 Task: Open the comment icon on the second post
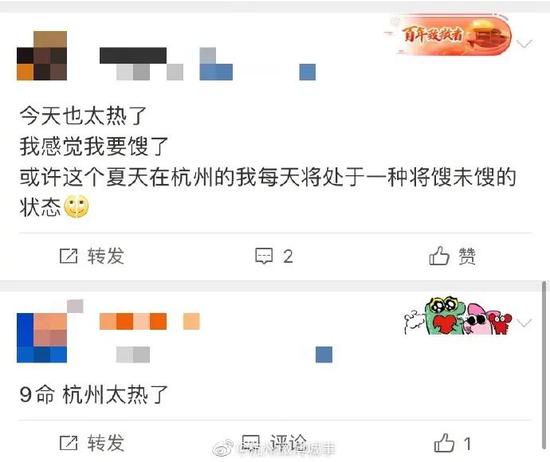[251, 442]
